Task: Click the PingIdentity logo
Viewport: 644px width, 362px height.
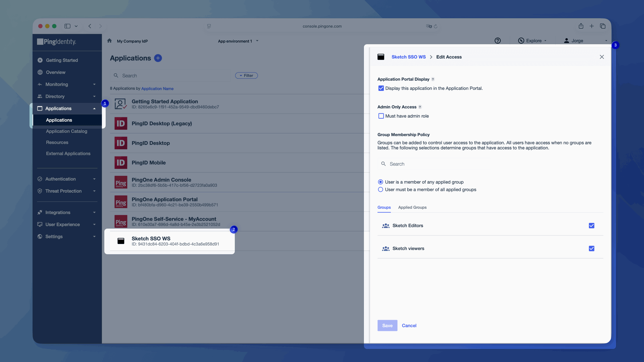Action: point(56,42)
